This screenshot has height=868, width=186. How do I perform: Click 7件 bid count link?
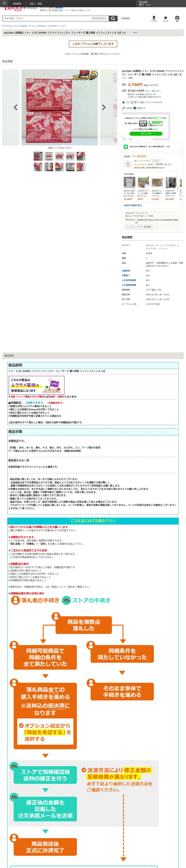point(127,102)
